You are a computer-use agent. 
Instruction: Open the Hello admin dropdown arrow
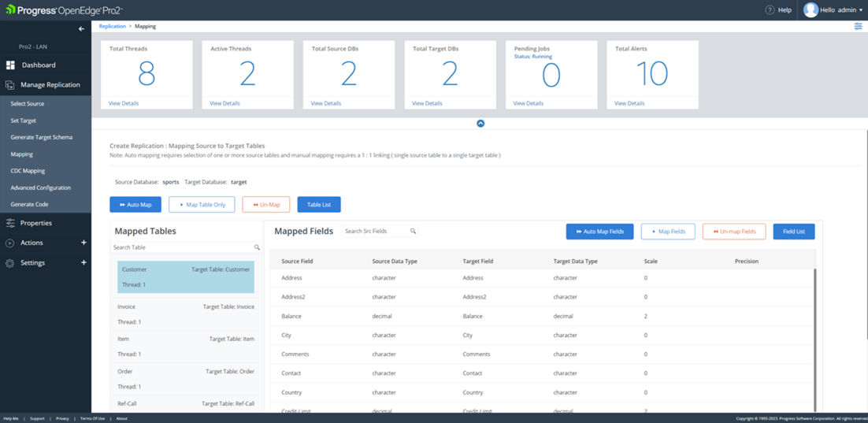click(861, 10)
